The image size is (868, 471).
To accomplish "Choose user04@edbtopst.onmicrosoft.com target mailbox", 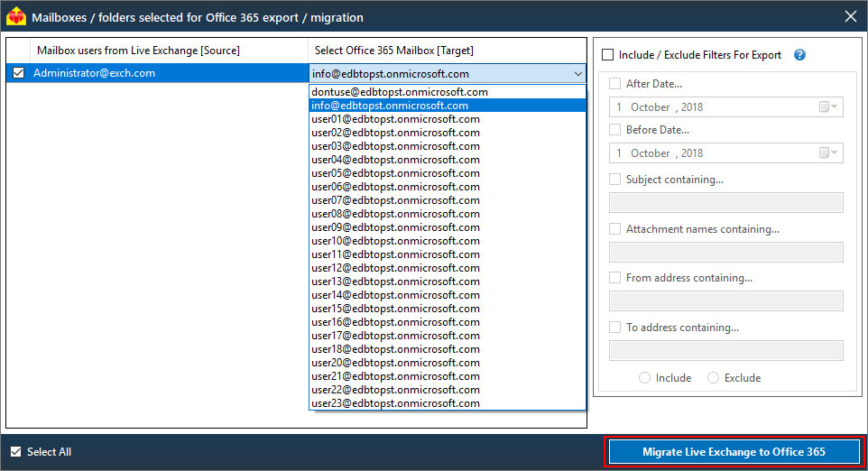I will (448, 160).
